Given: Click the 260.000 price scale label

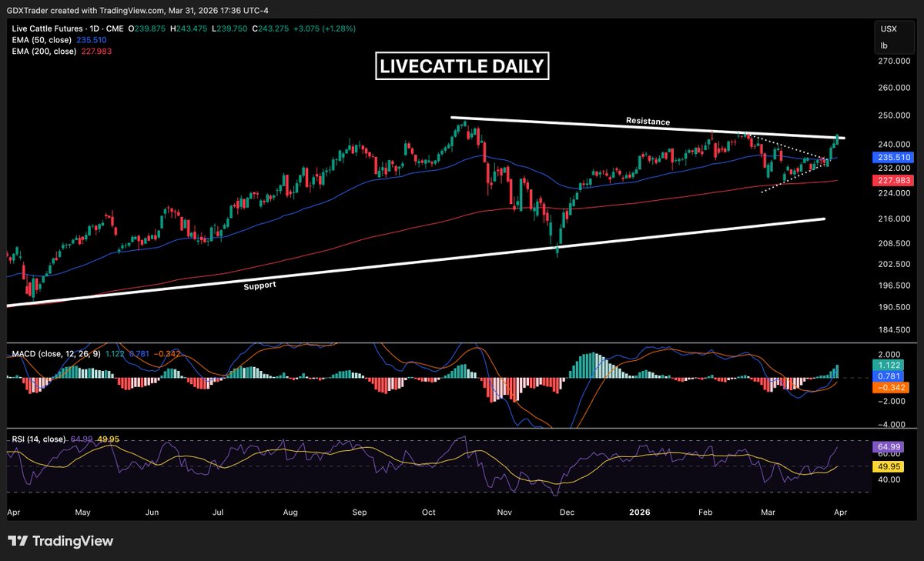Looking at the screenshot, I should [893, 88].
